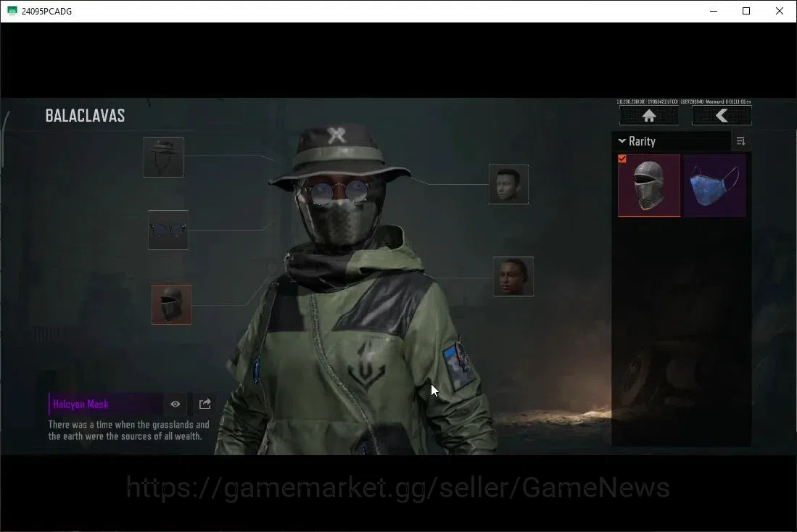The image size is (797, 532).
Task: Go to the home screen via house icon
Action: tap(648, 116)
